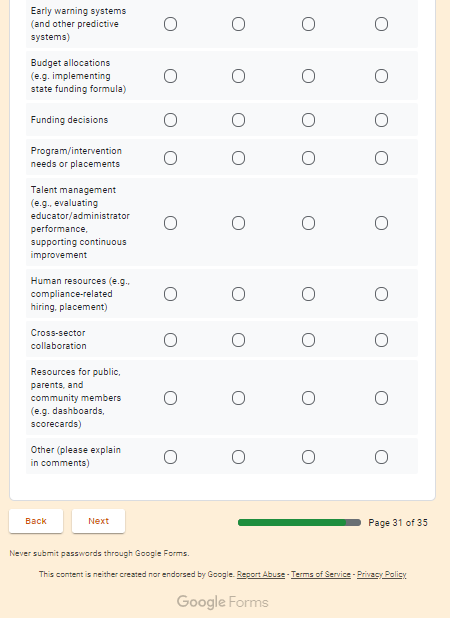Select third option for Cross-sector collaboration
The height and width of the screenshot is (618, 450).
coord(308,340)
